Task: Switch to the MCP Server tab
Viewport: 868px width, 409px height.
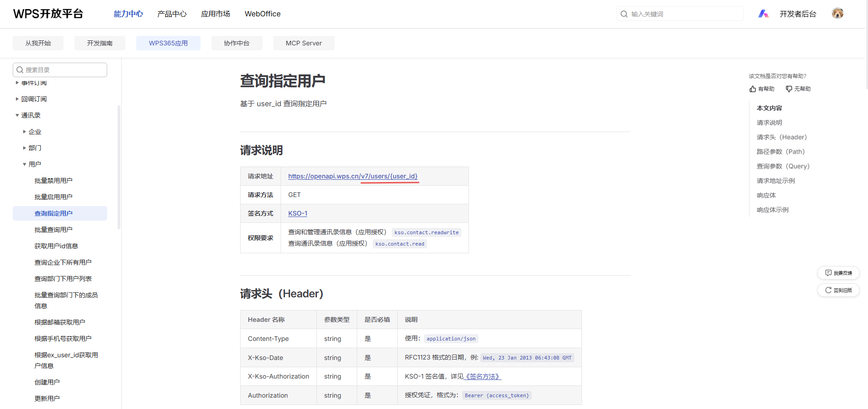Action: [x=303, y=43]
